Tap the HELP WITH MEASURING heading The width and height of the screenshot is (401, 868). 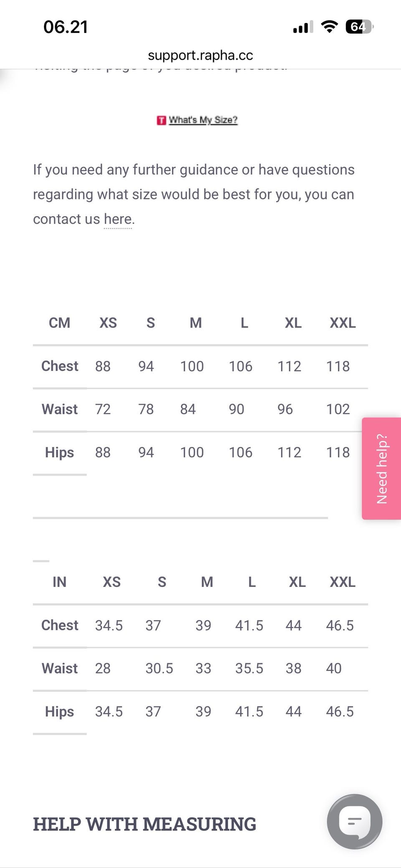click(x=145, y=824)
